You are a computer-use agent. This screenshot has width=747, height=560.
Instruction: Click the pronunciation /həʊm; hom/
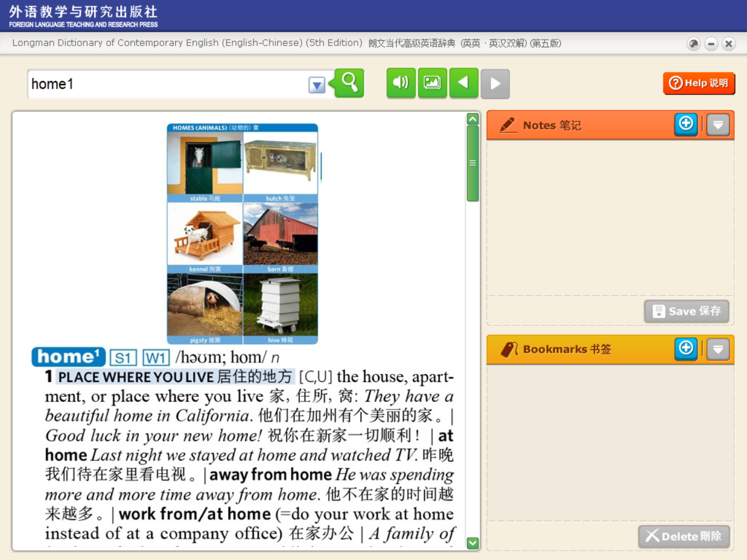(221, 357)
